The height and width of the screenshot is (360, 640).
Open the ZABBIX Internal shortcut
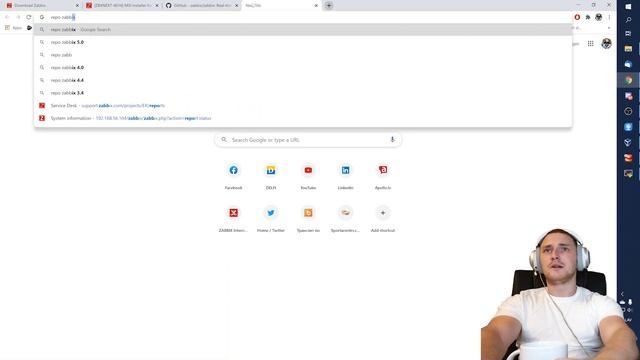tap(233, 219)
